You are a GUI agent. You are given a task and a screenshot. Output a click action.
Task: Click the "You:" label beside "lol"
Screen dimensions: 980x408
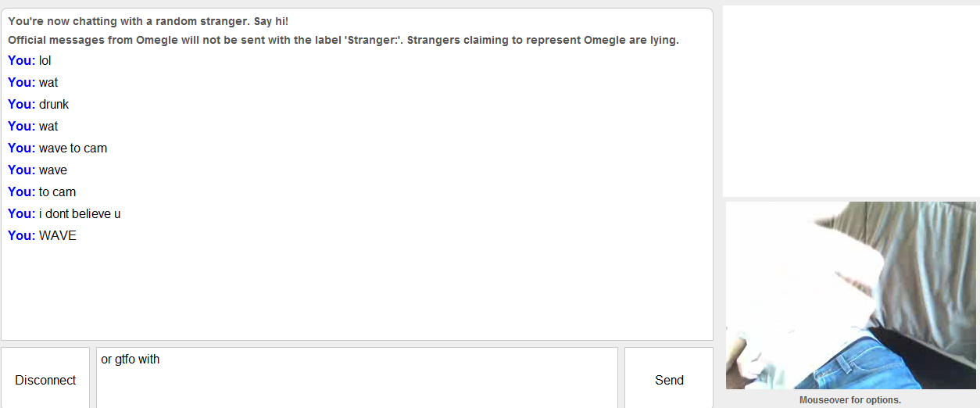[x=21, y=60]
